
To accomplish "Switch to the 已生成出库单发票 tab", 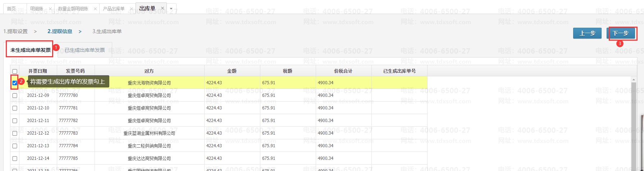I will pyautogui.click(x=85, y=50).
